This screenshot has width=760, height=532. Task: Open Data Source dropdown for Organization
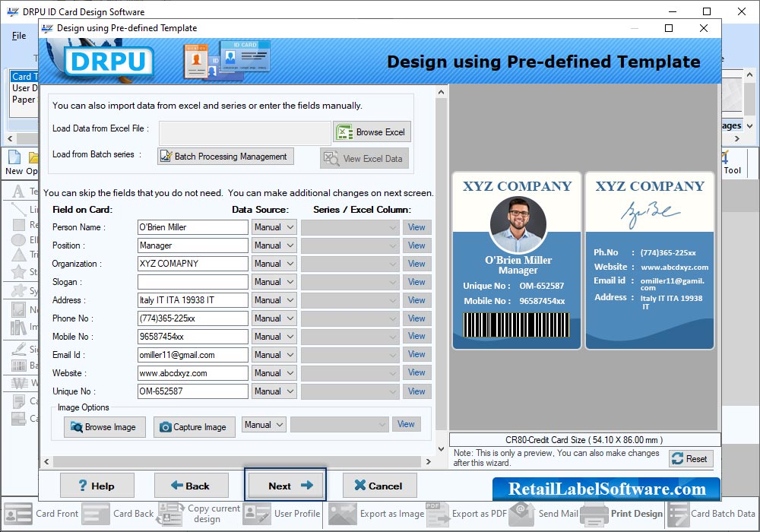[x=274, y=264]
